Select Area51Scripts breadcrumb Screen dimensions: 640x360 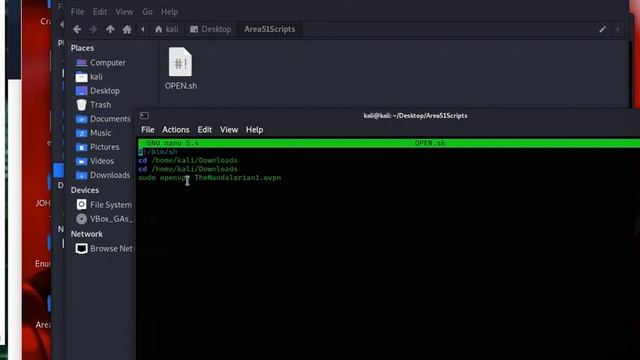click(269, 29)
